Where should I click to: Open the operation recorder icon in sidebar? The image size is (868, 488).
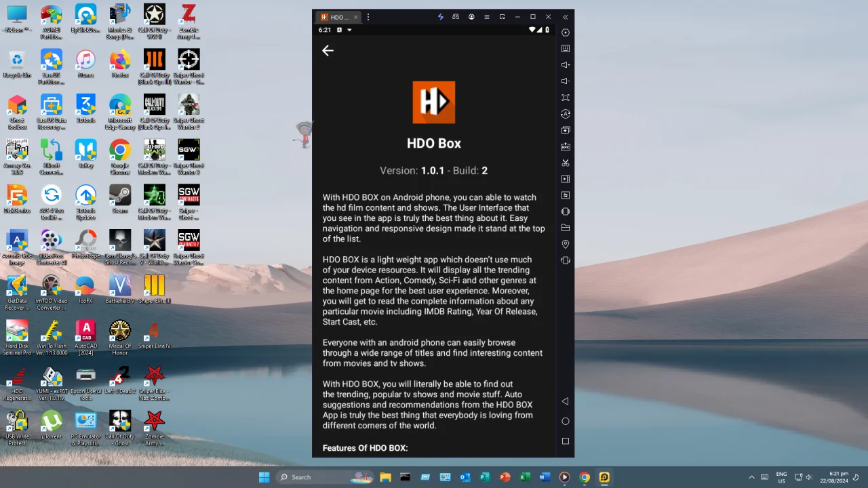[566, 195]
